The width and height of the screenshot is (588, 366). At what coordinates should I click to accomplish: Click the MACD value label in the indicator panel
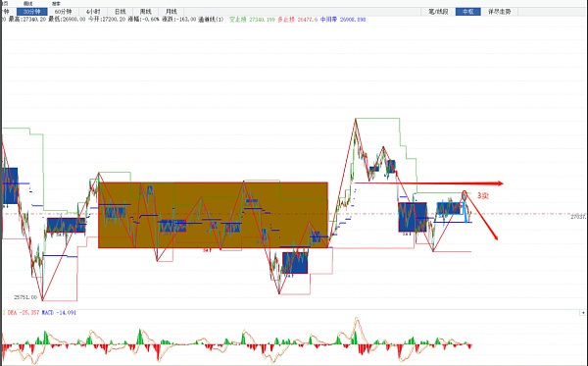click(x=59, y=312)
